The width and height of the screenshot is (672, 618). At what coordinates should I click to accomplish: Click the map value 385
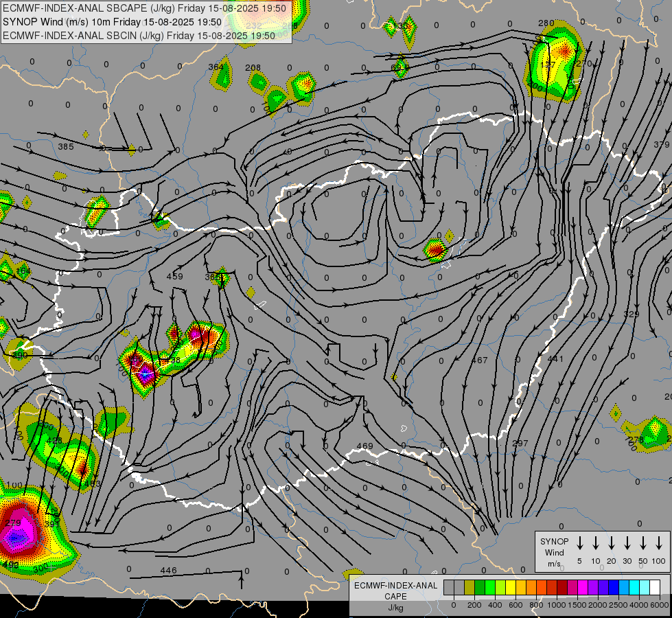pyautogui.click(x=66, y=147)
